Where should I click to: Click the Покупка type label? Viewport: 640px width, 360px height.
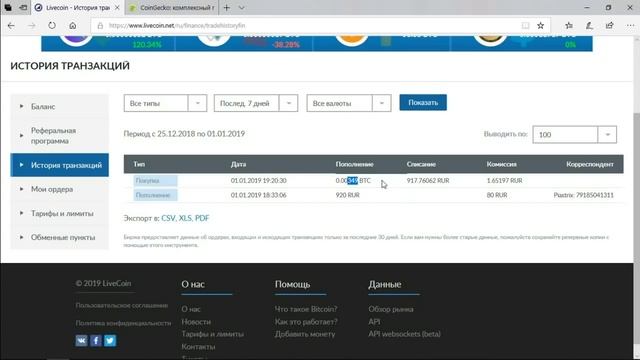coord(155,180)
